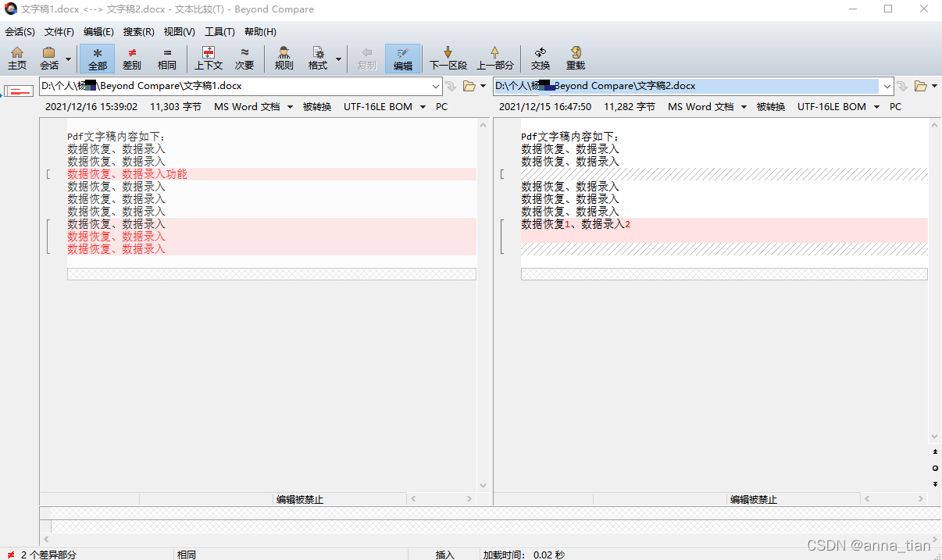Viewport: 942px width, 560px height.
Task: Open the 帮助(H) menu
Action: point(260,32)
